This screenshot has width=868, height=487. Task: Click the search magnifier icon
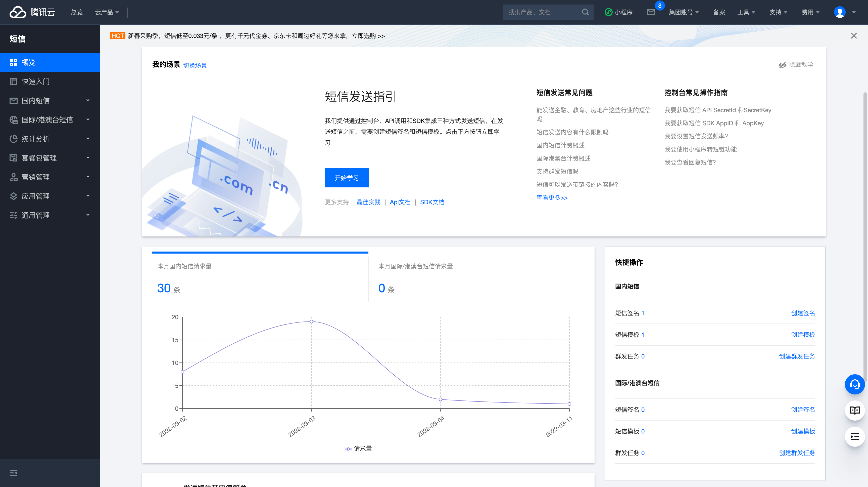pyautogui.click(x=585, y=12)
